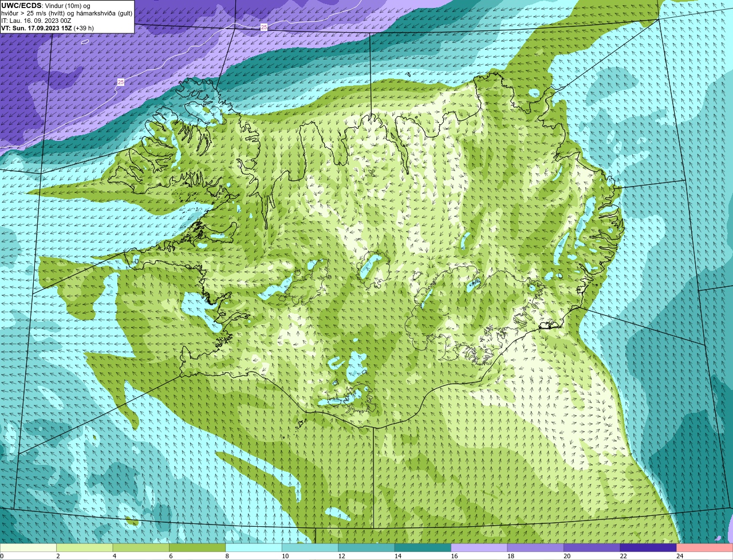Image resolution: width=733 pixels, height=560 pixels.
Task: Select the yellow-green 2–4 m/s legend swatch
Action: click(85, 548)
